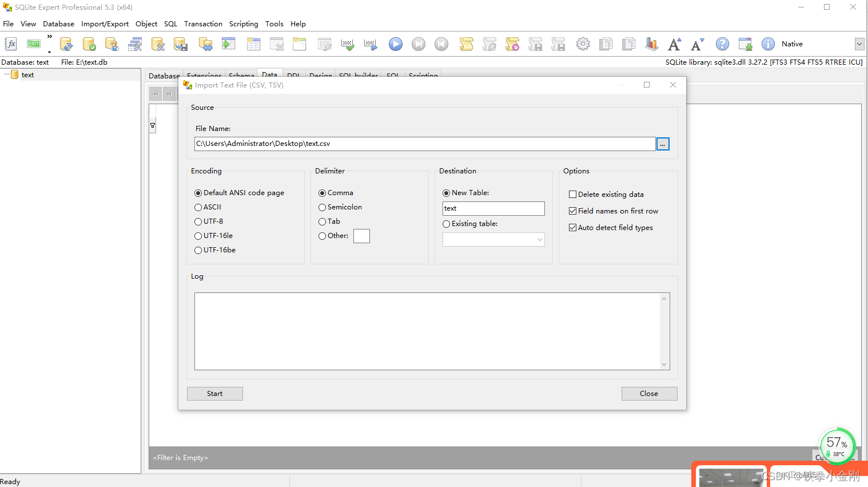Select the EXIT toolbar icon
The image size is (868, 487).
coord(33,43)
